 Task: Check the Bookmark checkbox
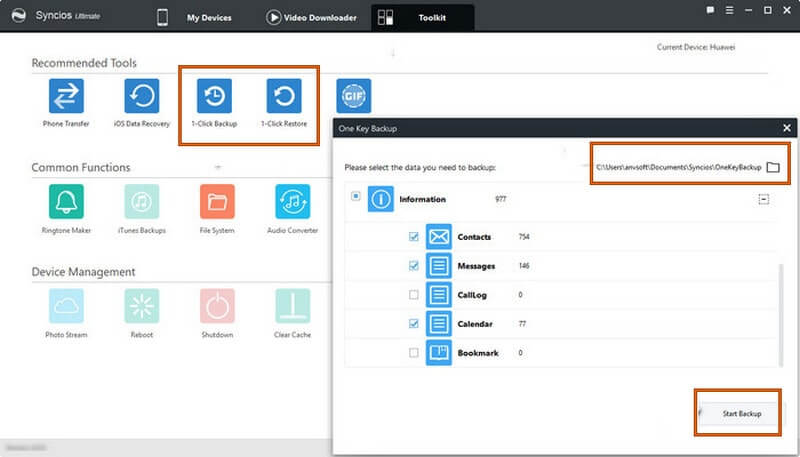(414, 353)
